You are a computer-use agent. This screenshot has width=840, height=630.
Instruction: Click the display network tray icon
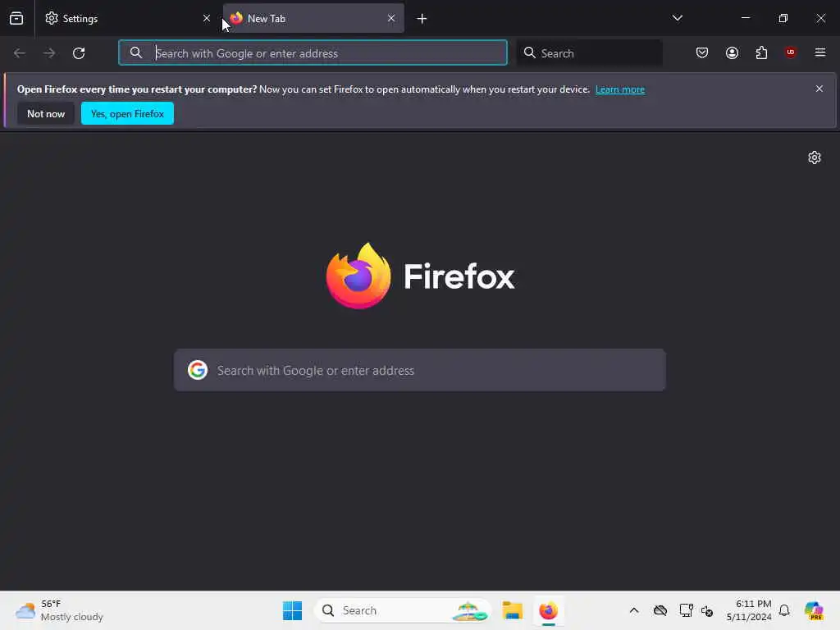point(687,610)
